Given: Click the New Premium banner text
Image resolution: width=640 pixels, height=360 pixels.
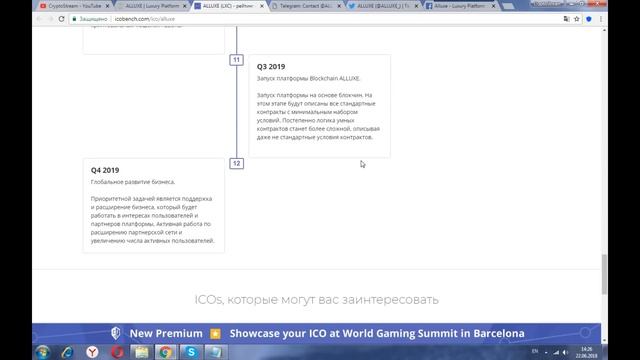Looking at the screenshot, I should (x=166, y=333).
